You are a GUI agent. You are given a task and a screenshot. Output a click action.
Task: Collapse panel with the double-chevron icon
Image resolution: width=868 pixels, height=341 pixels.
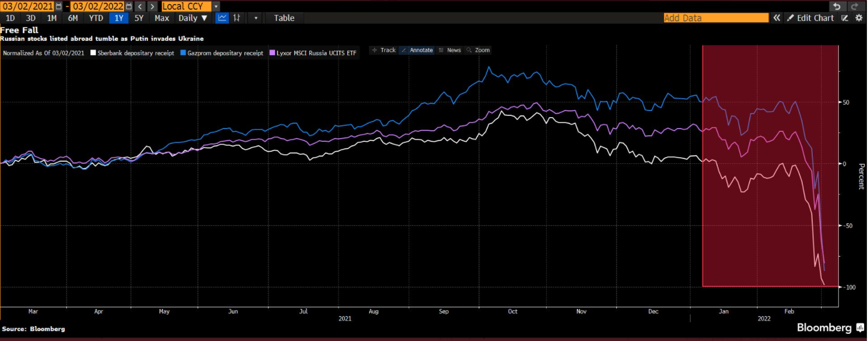[x=776, y=18]
